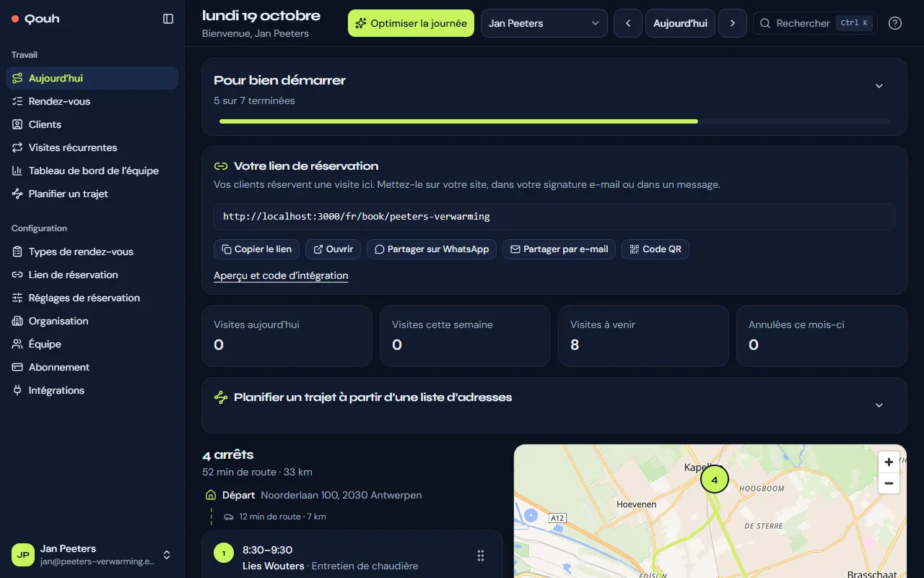Click the Réglages de réservation sliders icon
Screen dimensions: 924x578
pos(17,298)
